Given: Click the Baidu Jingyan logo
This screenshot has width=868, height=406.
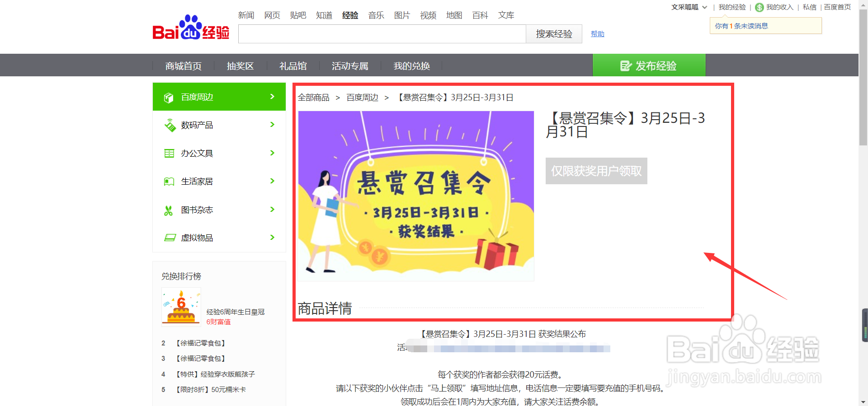Looking at the screenshot, I should pyautogui.click(x=191, y=28).
